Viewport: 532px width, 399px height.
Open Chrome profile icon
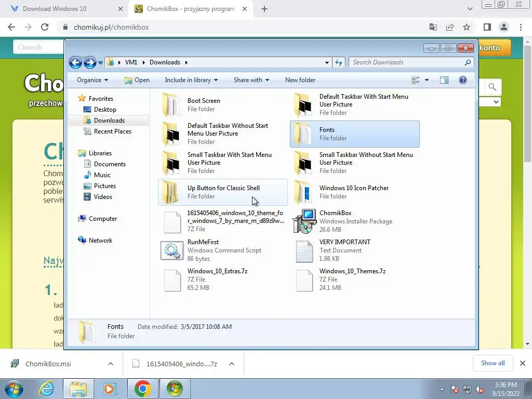click(504, 27)
